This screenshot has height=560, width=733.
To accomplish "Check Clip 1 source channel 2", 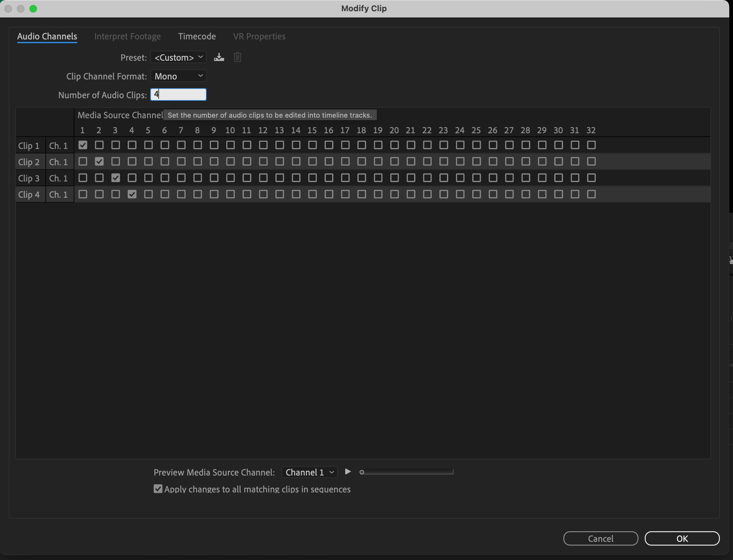I will coord(99,145).
